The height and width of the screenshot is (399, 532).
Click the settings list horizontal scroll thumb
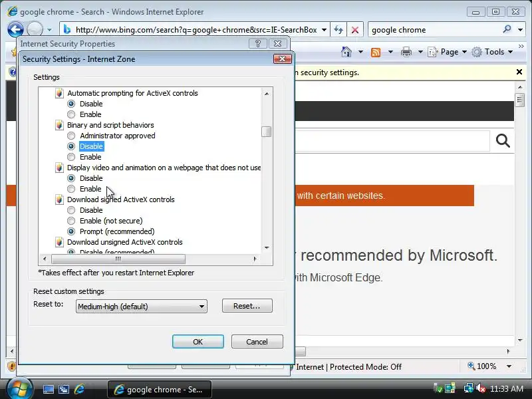[x=118, y=259]
